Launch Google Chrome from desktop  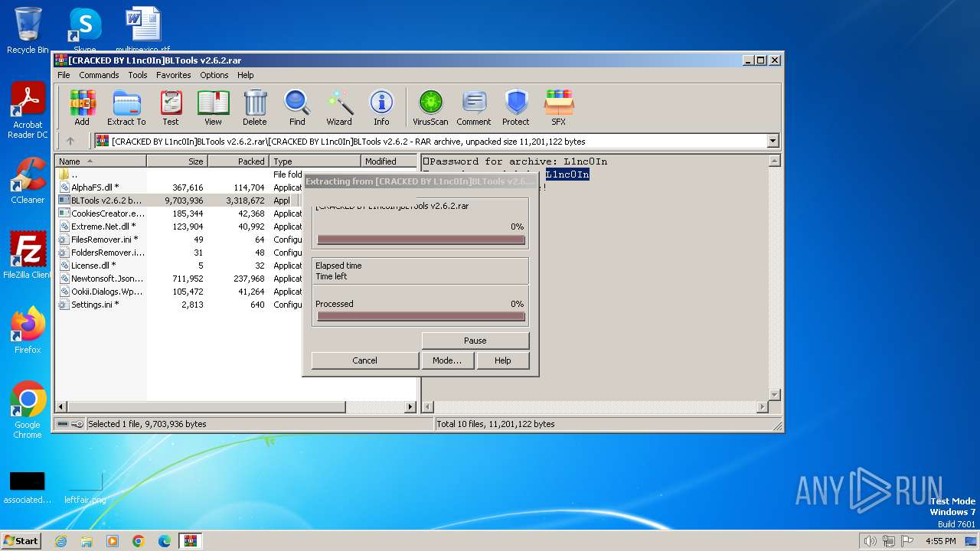click(28, 410)
